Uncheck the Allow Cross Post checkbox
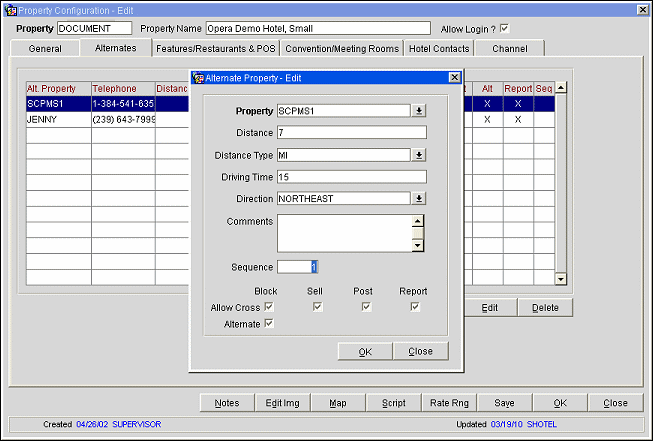This screenshot has height=441, width=653. [366, 307]
